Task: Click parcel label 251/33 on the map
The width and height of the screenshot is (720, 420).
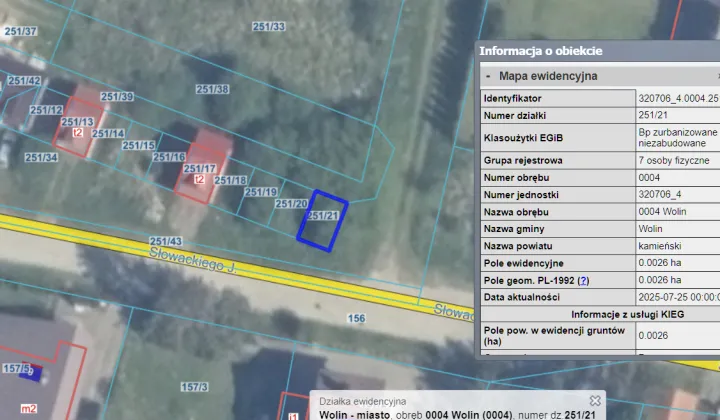Action: click(269, 27)
